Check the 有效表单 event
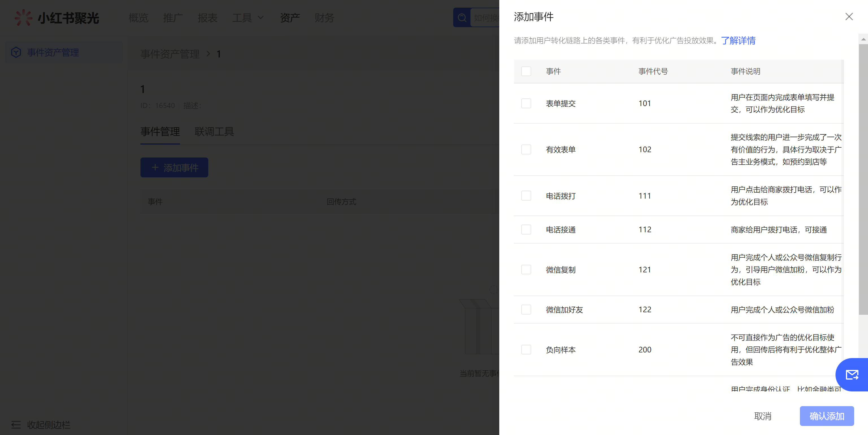Viewport: 868px width, 435px height. point(526,149)
